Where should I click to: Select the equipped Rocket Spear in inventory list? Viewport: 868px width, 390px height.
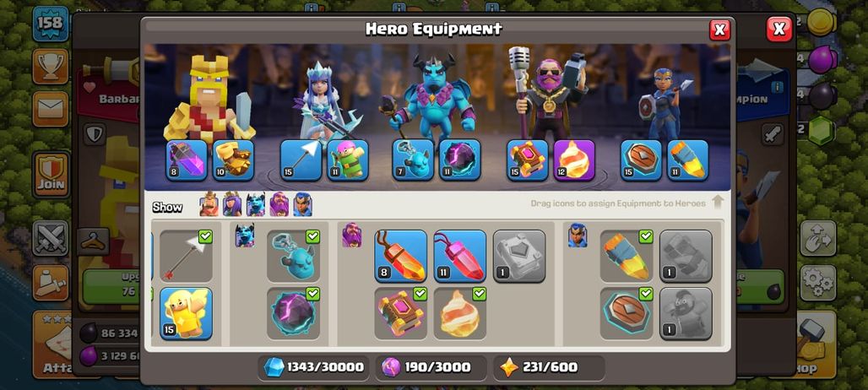click(x=627, y=256)
